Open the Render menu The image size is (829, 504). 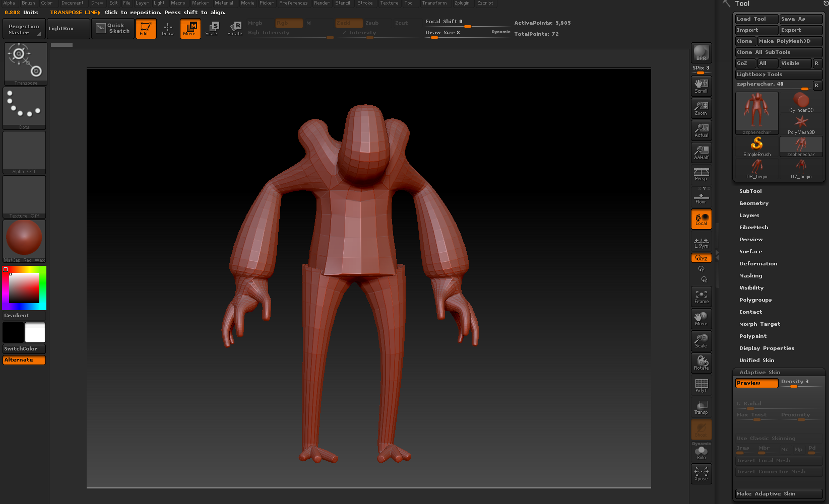(322, 3)
